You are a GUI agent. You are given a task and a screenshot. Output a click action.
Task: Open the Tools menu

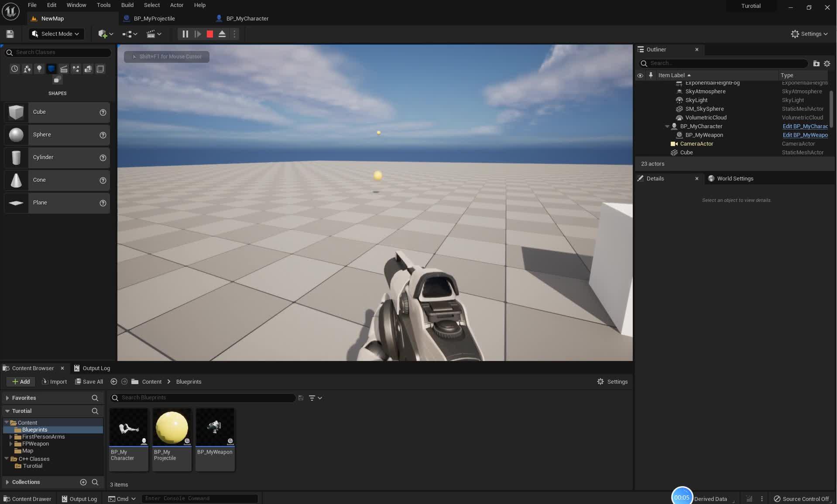coord(103,5)
